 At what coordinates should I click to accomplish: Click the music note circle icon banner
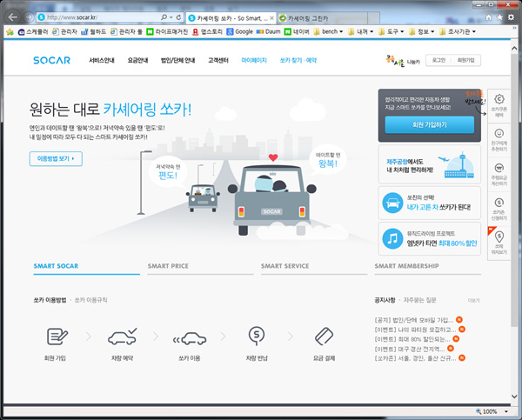pyautogui.click(x=392, y=238)
